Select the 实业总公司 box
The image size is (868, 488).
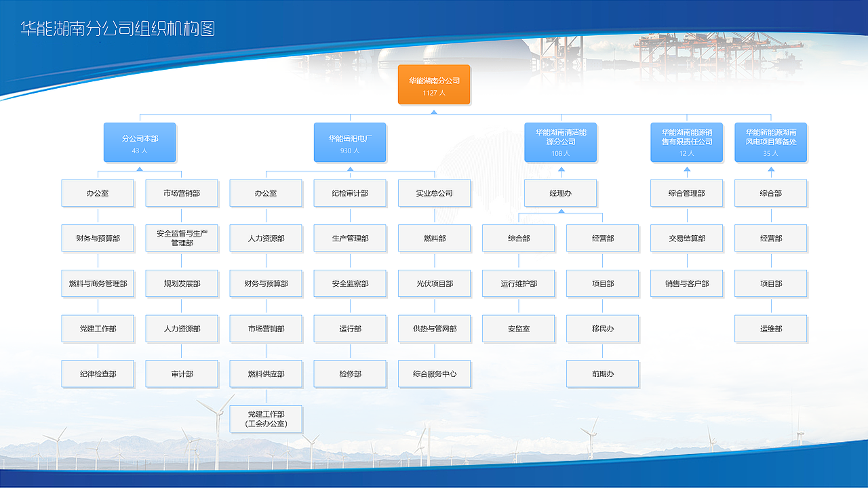[435, 192]
